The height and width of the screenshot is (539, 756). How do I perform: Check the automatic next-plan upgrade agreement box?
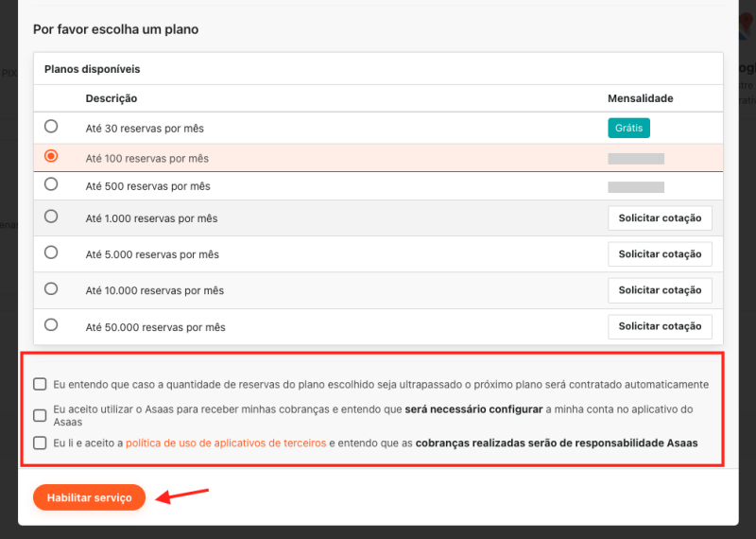point(40,384)
